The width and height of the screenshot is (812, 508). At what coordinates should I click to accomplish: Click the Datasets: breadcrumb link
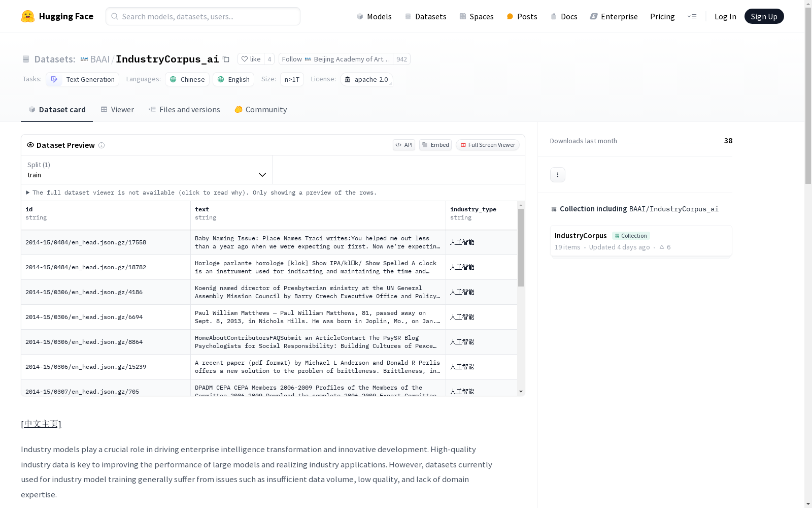point(54,59)
